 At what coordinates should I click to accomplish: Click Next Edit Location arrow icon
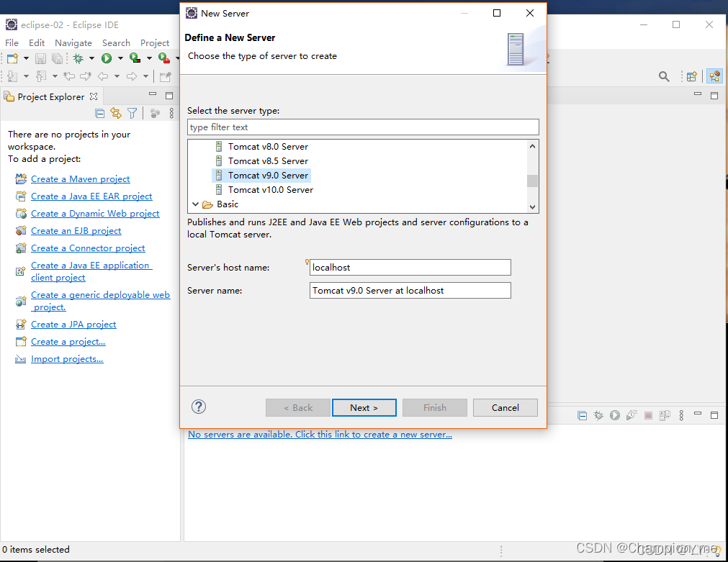86,76
